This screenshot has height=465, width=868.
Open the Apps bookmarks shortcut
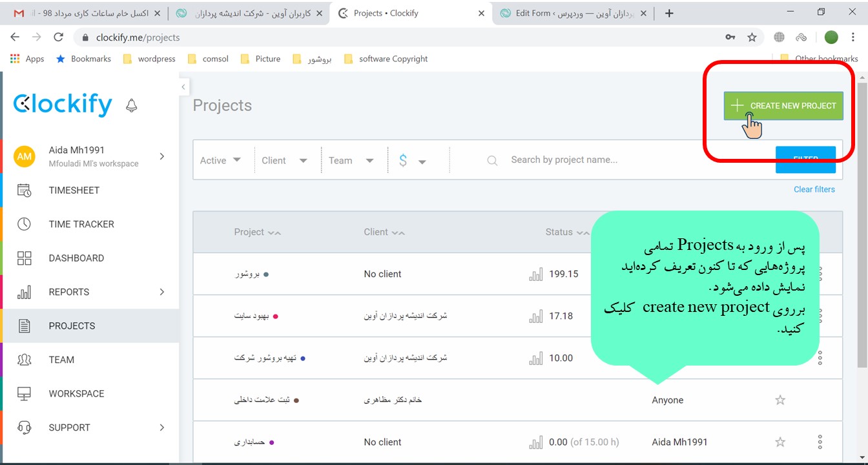[27, 59]
